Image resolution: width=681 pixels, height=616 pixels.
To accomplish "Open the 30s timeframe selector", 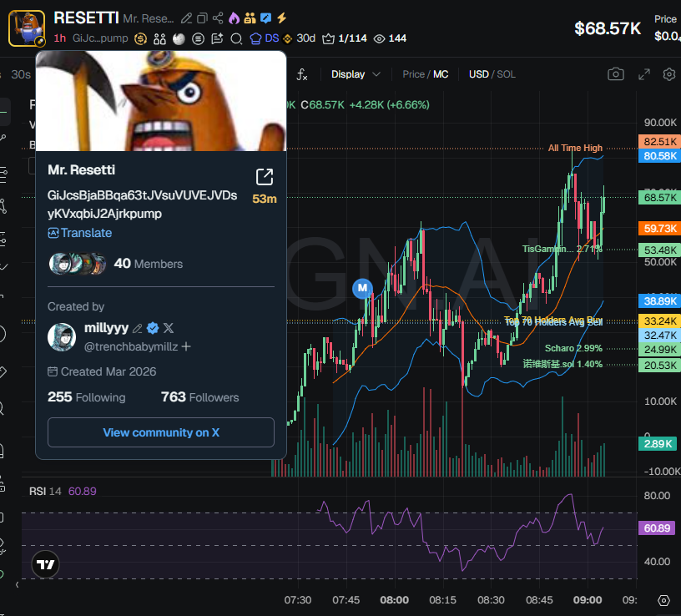I will pos(21,74).
